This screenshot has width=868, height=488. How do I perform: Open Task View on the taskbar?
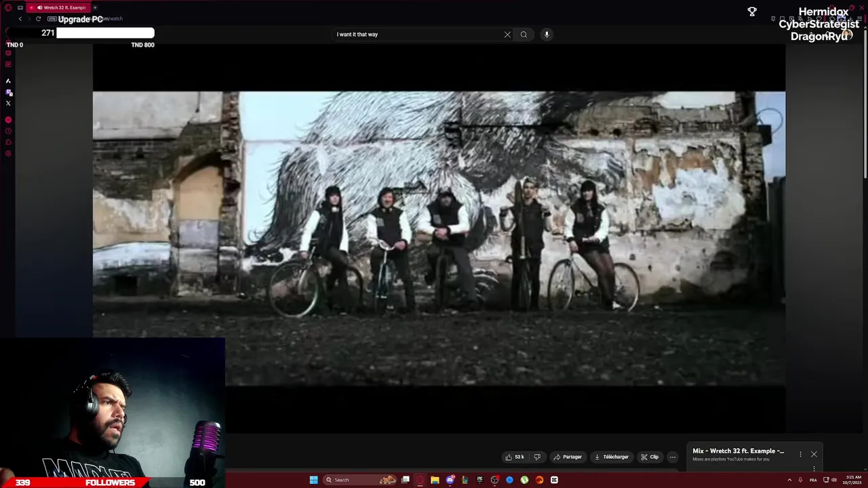pos(406,480)
